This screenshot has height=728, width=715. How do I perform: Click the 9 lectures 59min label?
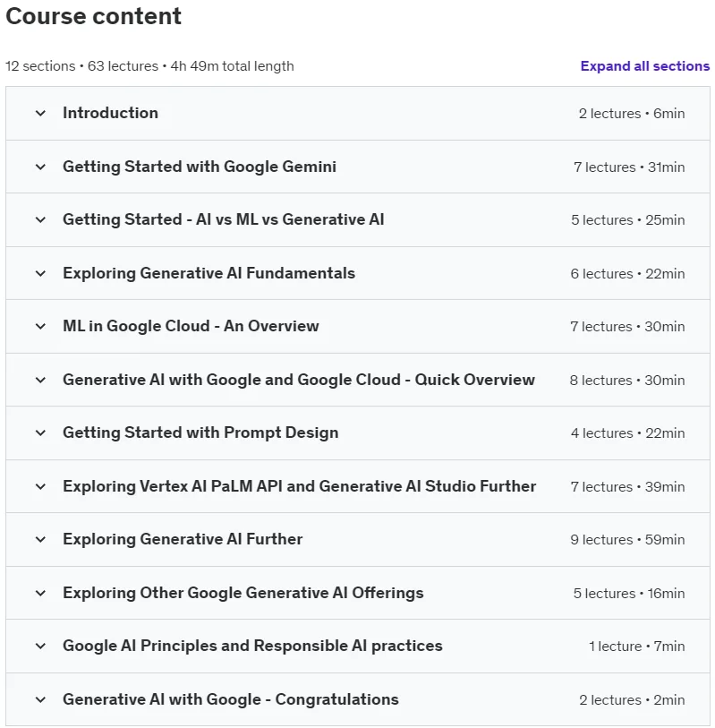[627, 539]
